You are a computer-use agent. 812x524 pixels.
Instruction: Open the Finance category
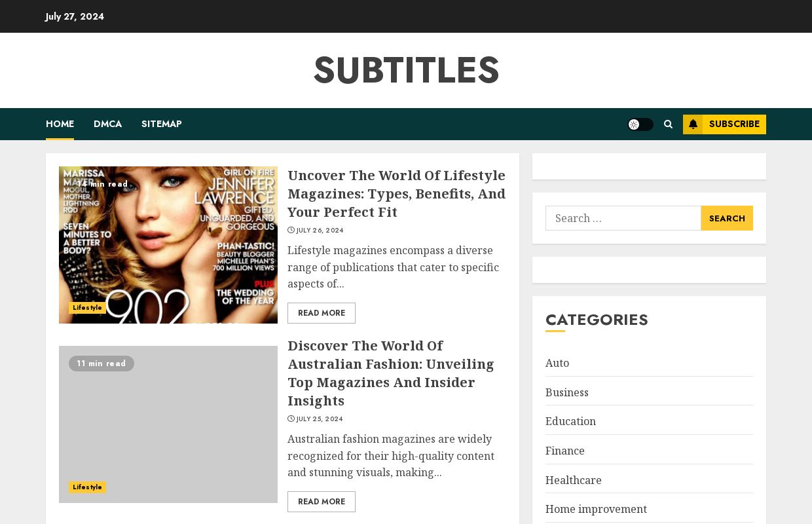(565, 451)
